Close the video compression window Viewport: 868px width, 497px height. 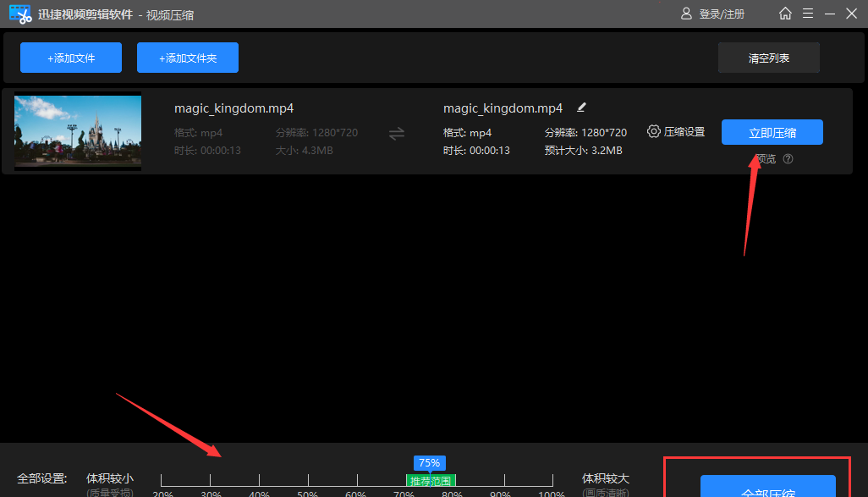(851, 14)
